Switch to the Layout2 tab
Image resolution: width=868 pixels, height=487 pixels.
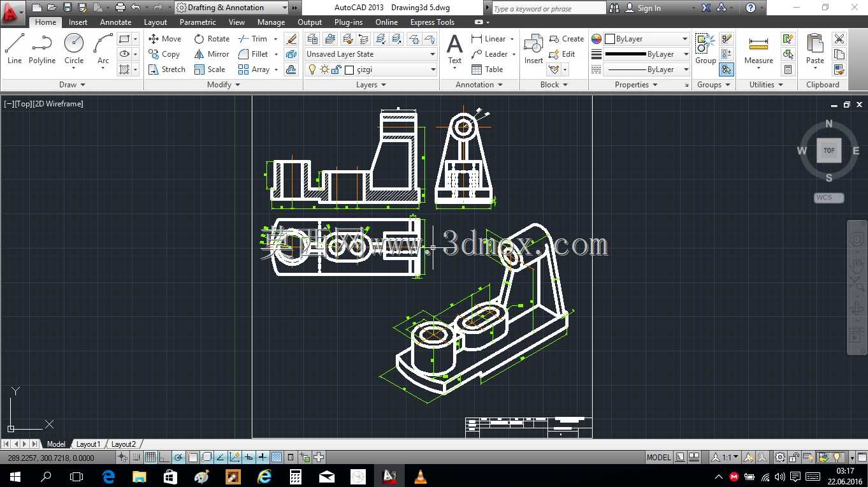[x=124, y=444]
